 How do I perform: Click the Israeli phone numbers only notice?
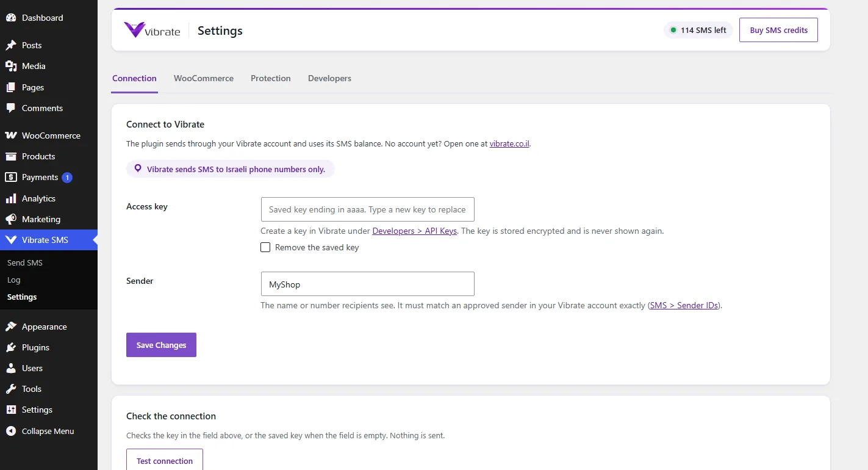[x=231, y=169]
